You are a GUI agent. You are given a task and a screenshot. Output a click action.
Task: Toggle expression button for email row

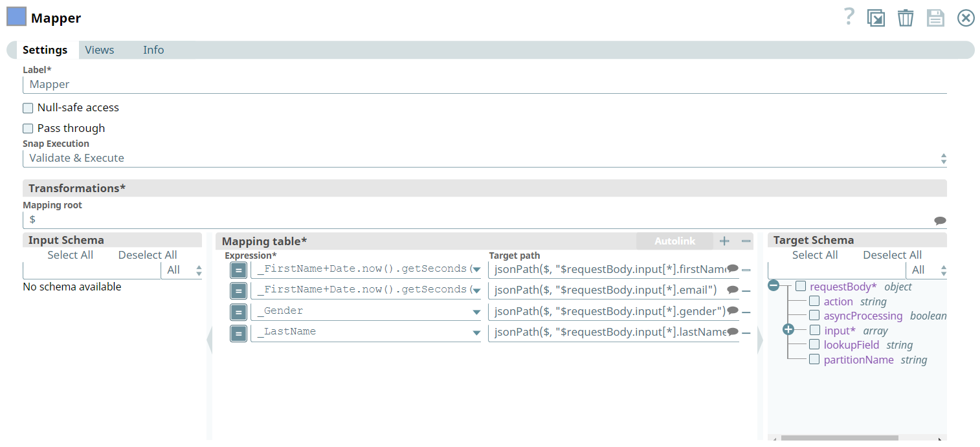coord(238,290)
